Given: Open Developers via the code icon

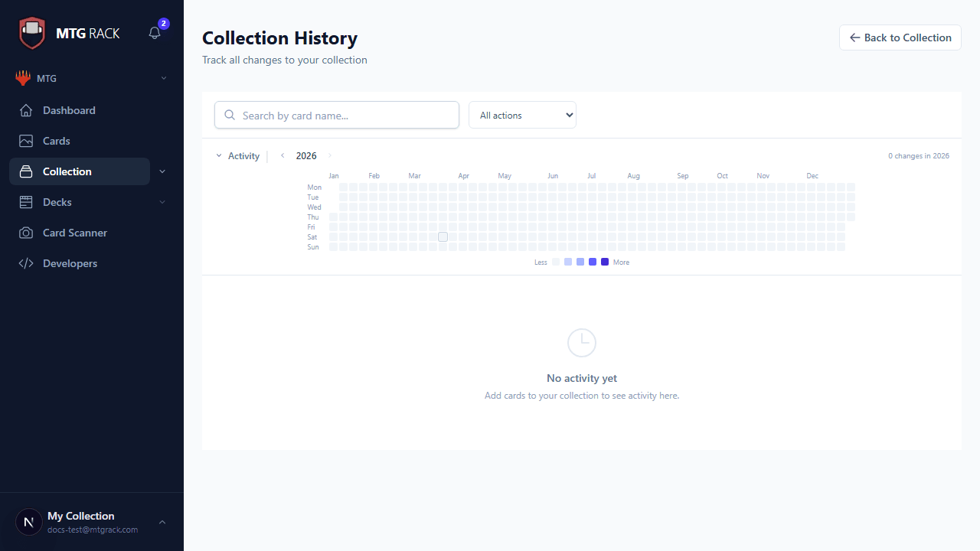Looking at the screenshot, I should point(25,263).
